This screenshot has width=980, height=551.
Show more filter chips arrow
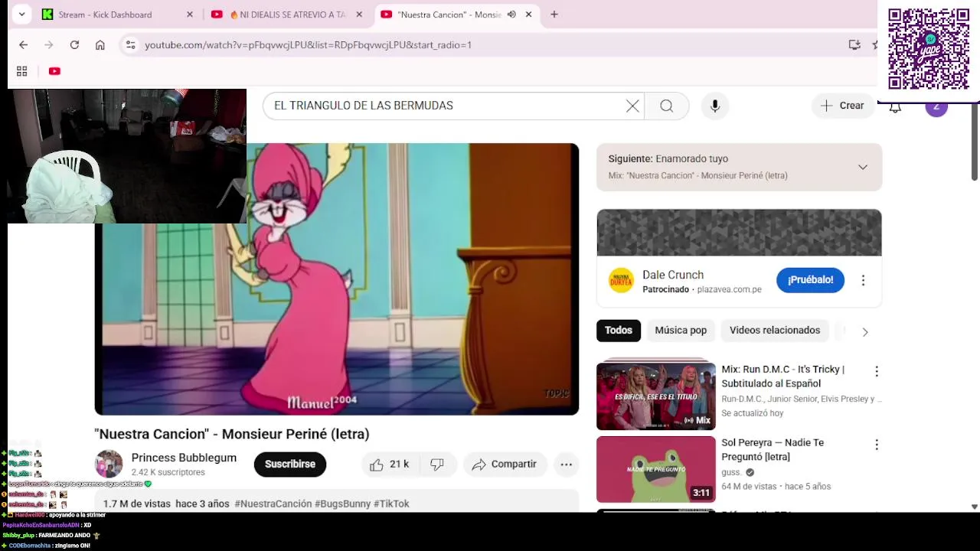coord(865,331)
